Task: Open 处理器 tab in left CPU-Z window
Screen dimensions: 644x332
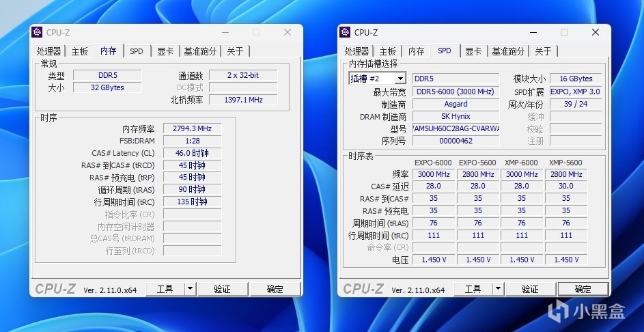Action: [x=49, y=51]
